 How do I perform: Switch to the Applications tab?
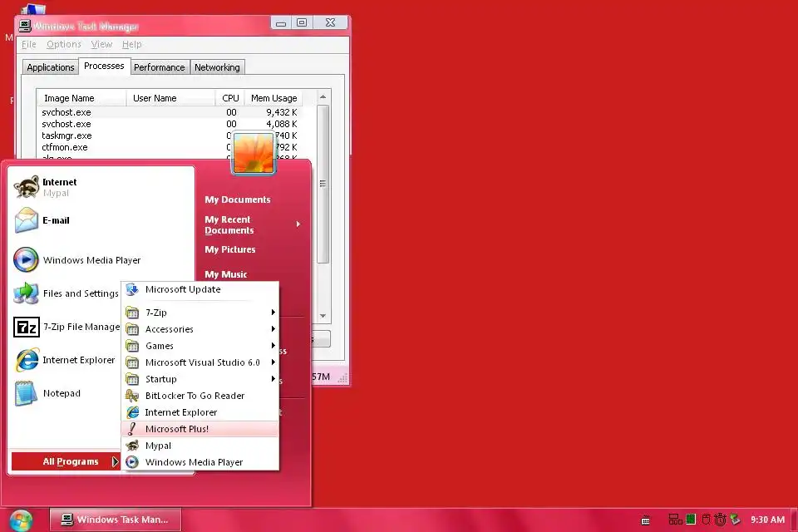pos(51,67)
